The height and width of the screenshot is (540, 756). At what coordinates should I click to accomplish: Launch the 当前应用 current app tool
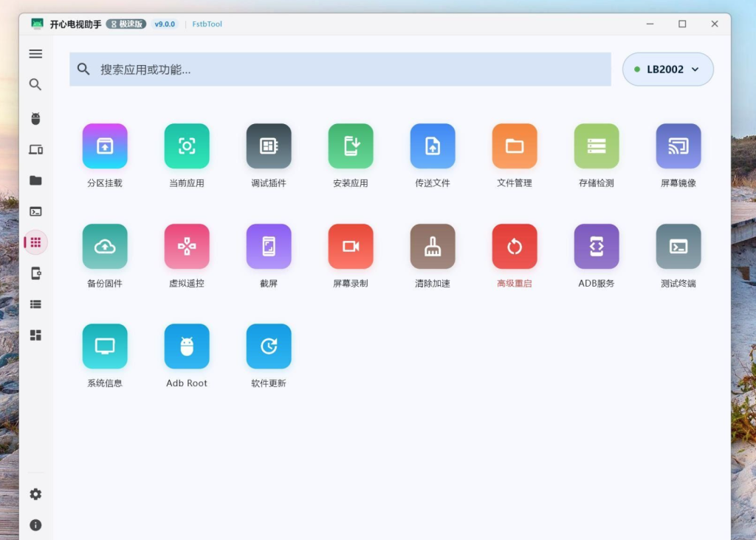click(187, 146)
